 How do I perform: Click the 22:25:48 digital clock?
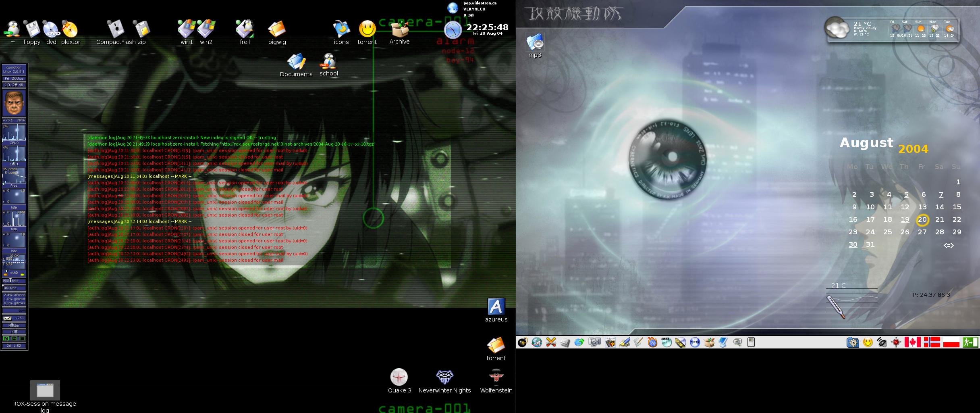click(x=487, y=27)
